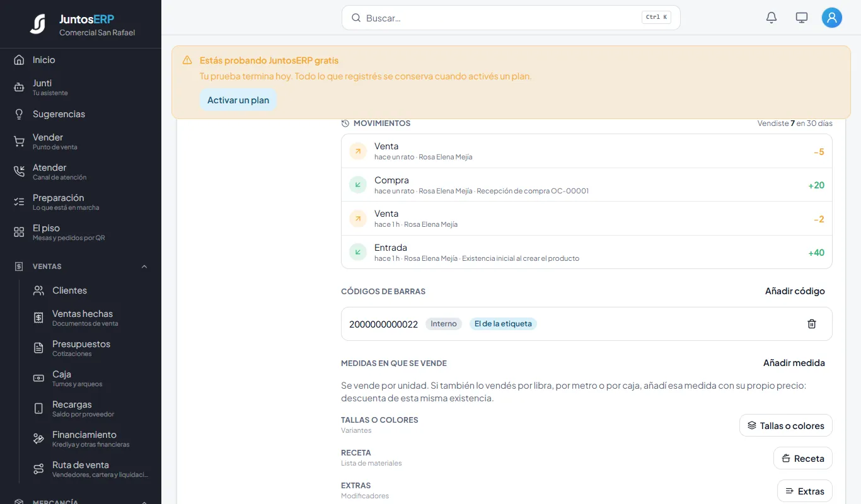The image size is (861, 504).
Task: Click the Junti assistant robot icon
Action: click(x=19, y=88)
